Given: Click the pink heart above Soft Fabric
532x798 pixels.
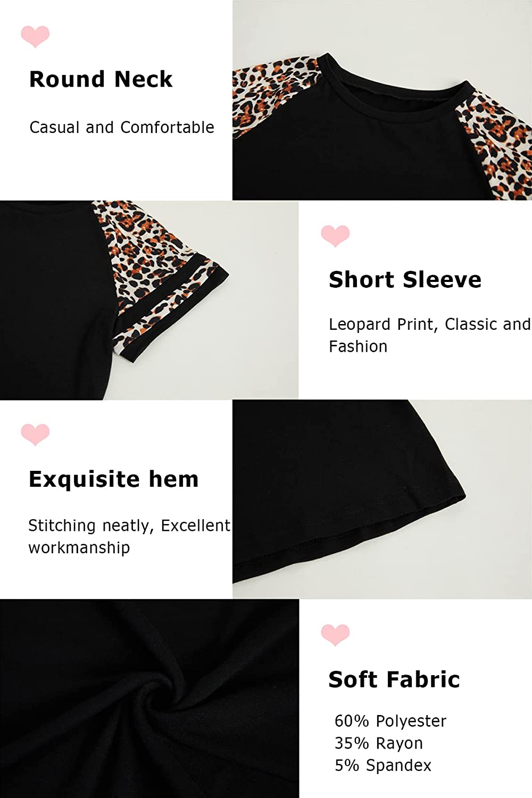Looking at the screenshot, I should 335,635.
